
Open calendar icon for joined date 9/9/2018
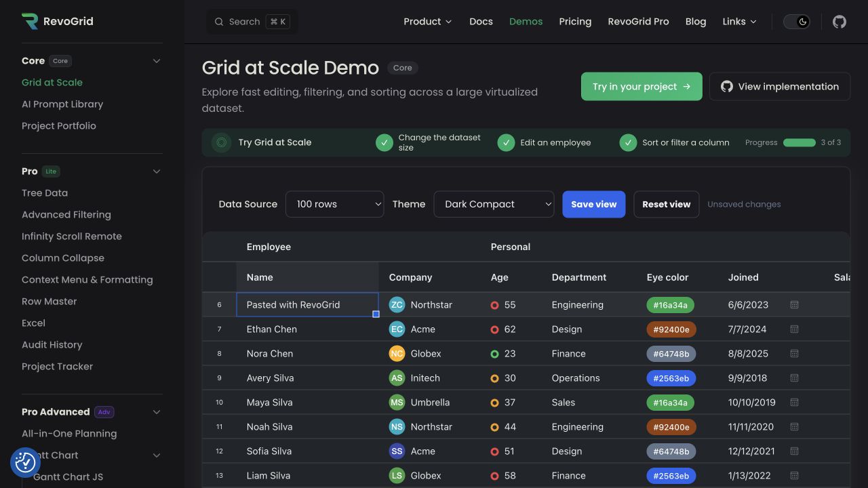794,378
